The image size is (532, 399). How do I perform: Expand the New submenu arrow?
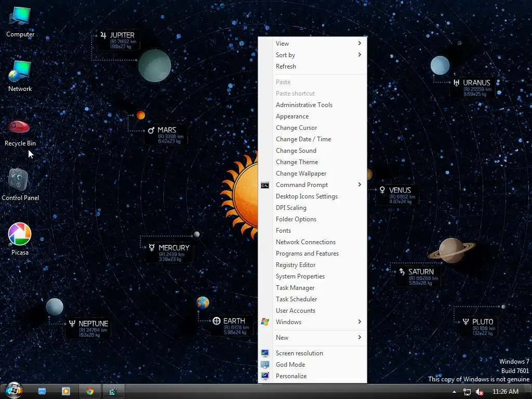point(360,337)
